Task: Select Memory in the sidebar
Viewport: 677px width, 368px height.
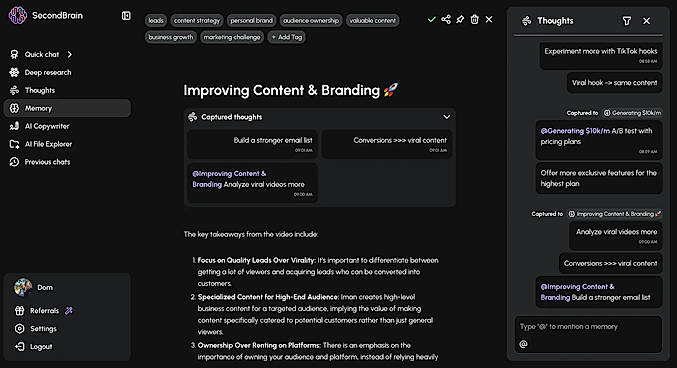Action: pos(67,108)
